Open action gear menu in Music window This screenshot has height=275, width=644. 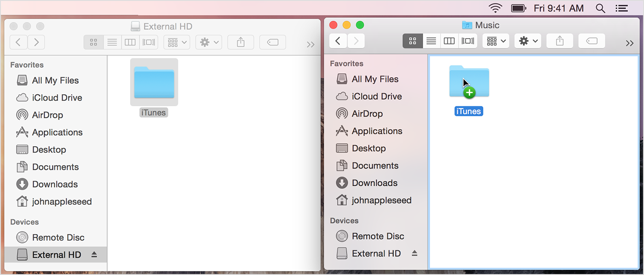(528, 41)
